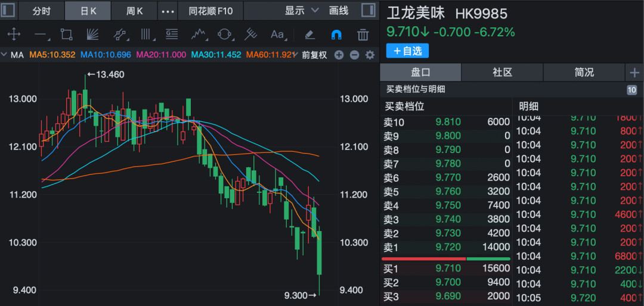Open the 社区 tab

(502, 73)
